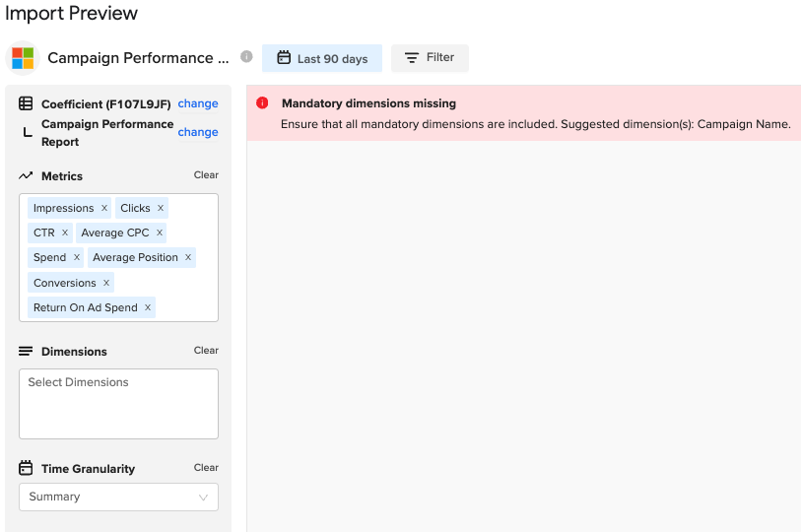Open the Last 90 days date range
The height and width of the screenshot is (532, 801).
[322, 58]
